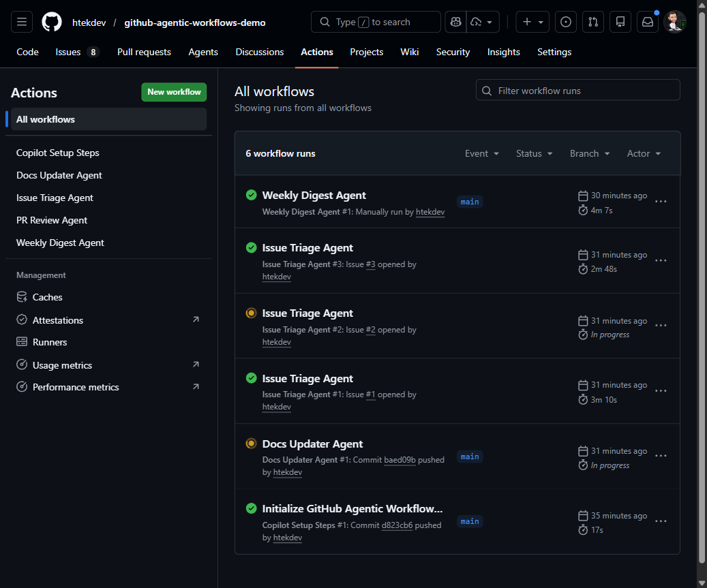Open options menu for Weekly Digest Agent run
The width and height of the screenshot is (707, 588).
pos(660,202)
